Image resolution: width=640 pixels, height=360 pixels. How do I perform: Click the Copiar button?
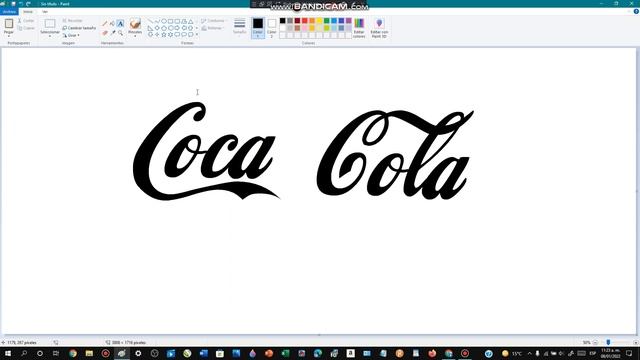26,28
